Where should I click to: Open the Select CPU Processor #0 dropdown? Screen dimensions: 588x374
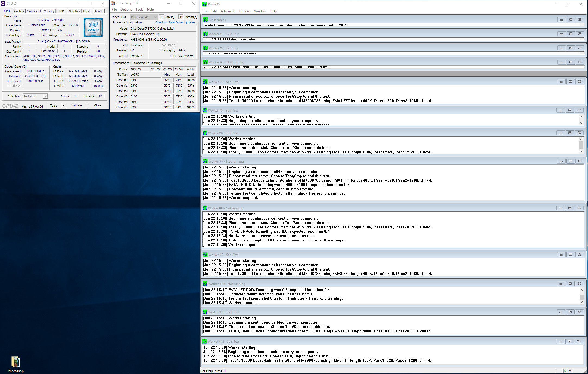(144, 17)
